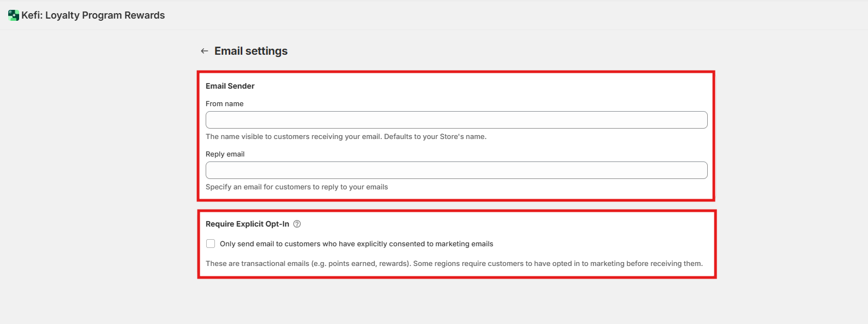Click the 'Only send email to customers' checkbox label
Viewport: 868px width, 324px height.
357,244
